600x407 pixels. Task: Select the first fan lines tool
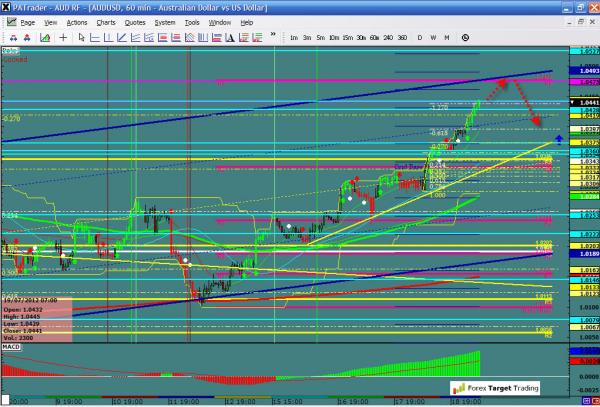click(x=135, y=37)
